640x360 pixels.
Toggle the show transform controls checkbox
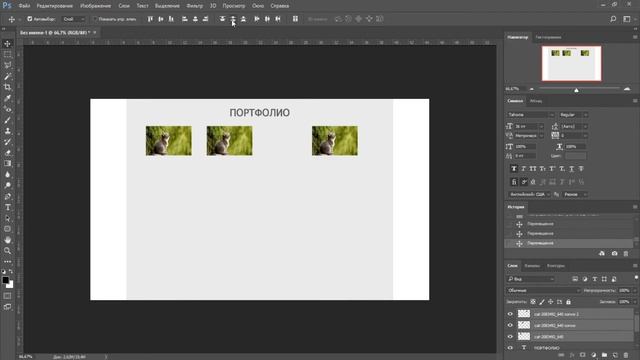coord(95,19)
